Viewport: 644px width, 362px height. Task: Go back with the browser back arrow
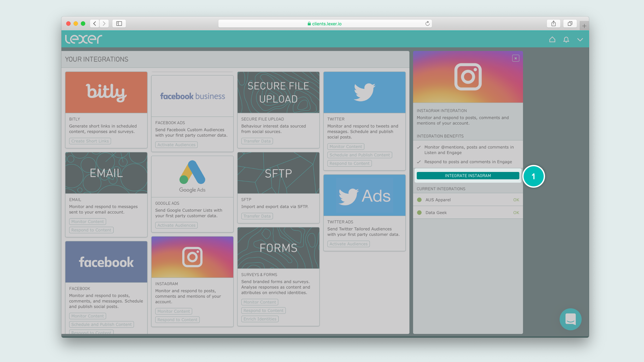pos(94,23)
